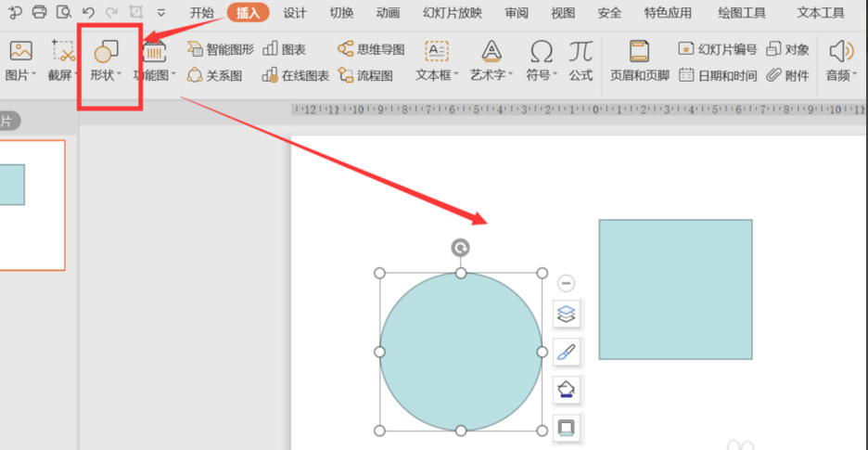The height and width of the screenshot is (450, 868).
Task: Expand the 图片 dropdown arrow
Action: coord(34,74)
